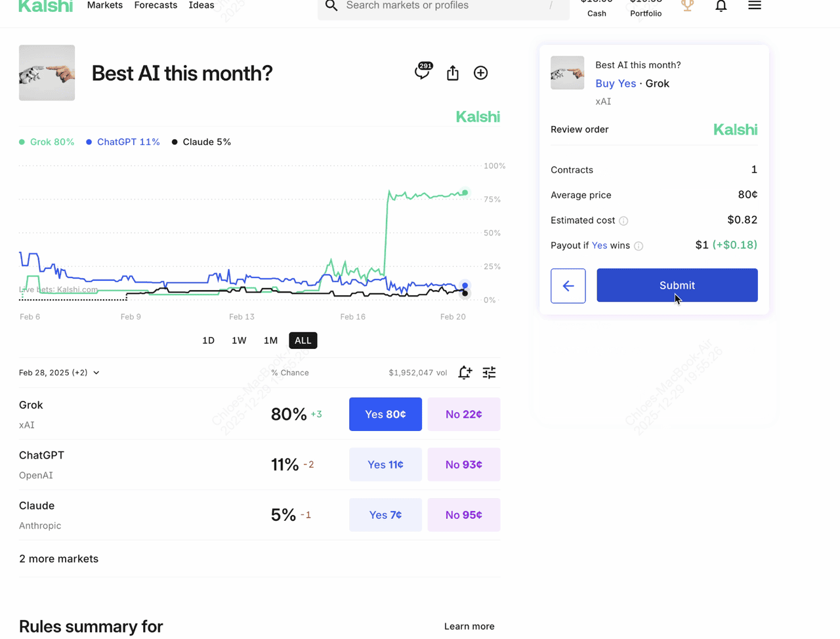The width and height of the screenshot is (840, 639).
Task: Toggle the ChatGPT 11% legend color dot
Action: click(89, 142)
